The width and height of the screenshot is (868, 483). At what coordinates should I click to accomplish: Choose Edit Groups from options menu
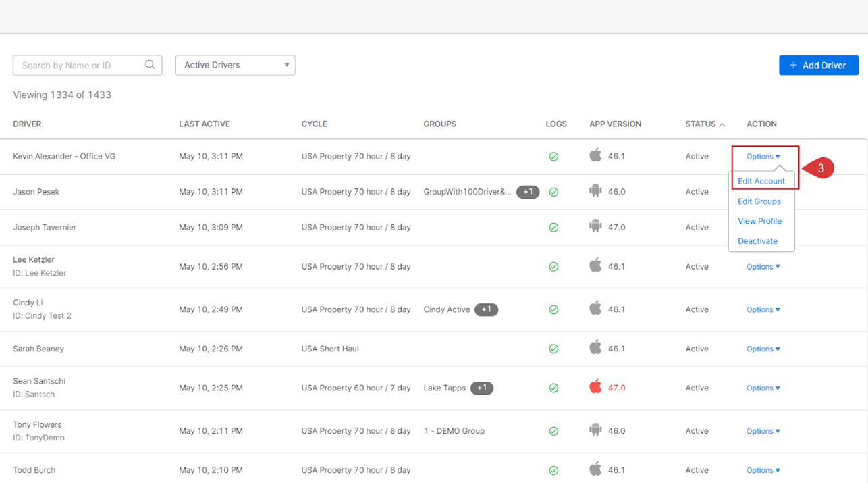point(759,201)
